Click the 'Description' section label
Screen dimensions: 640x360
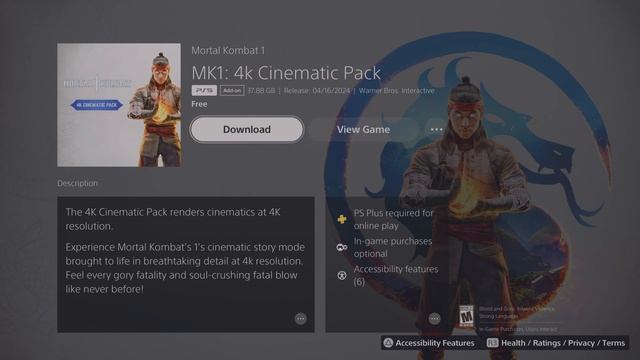(x=78, y=183)
